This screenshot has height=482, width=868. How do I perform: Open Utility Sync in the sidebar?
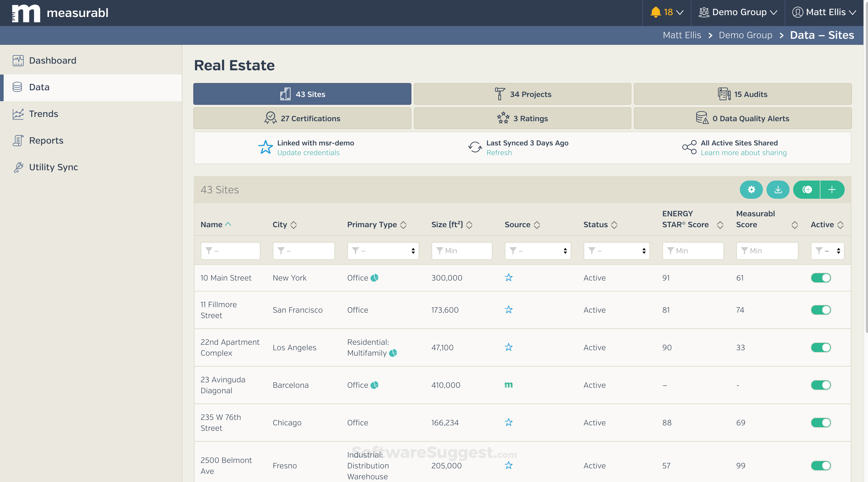coord(54,167)
